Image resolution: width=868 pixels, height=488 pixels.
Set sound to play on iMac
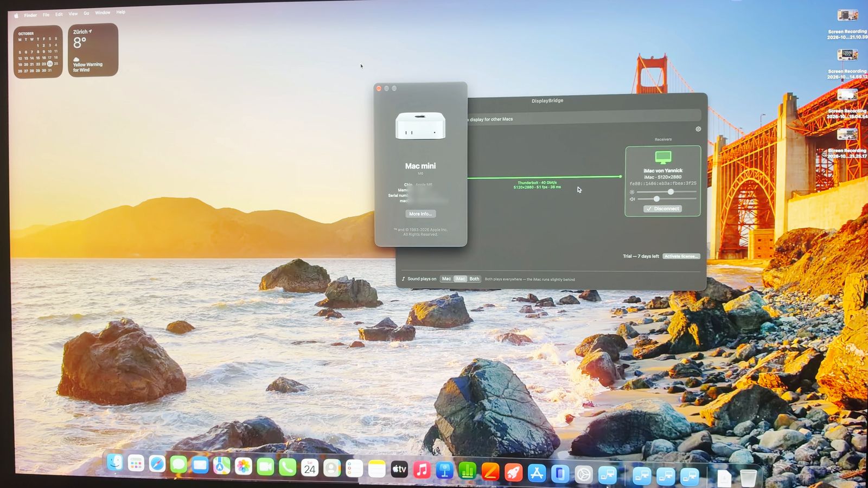coord(460,279)
